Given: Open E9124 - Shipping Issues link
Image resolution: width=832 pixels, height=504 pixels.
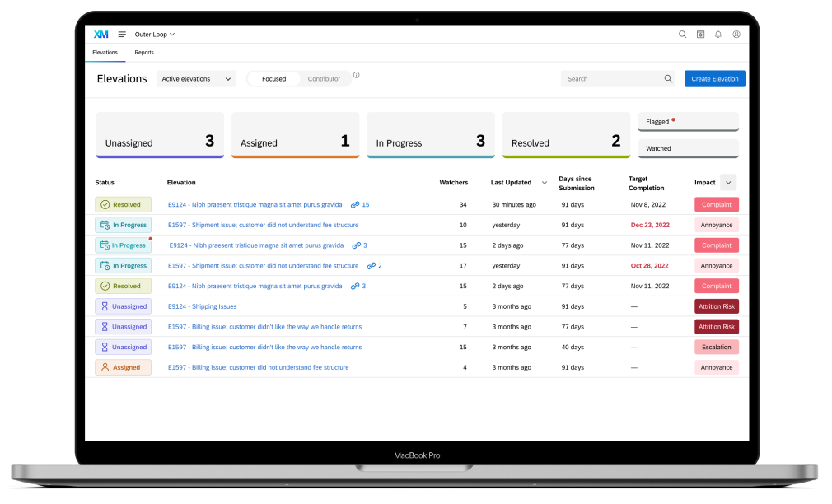Looking at the screenshot, I should coord(202,306).
